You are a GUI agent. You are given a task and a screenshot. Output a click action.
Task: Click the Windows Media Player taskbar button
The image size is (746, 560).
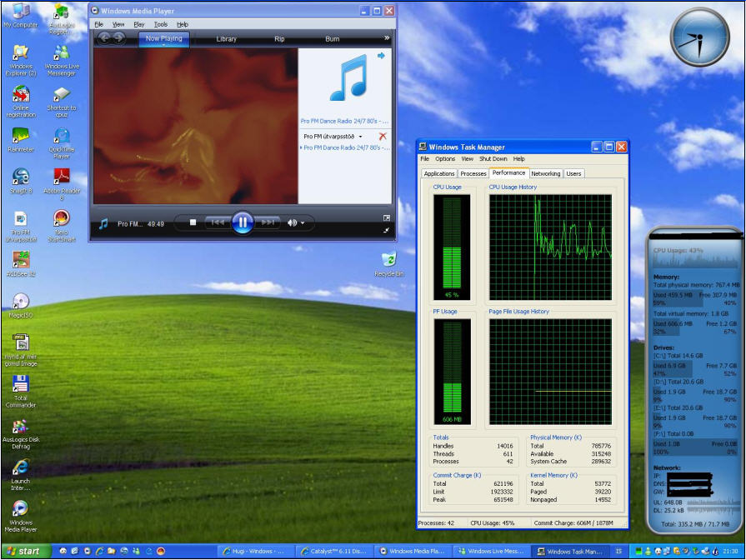coord(413,552)
